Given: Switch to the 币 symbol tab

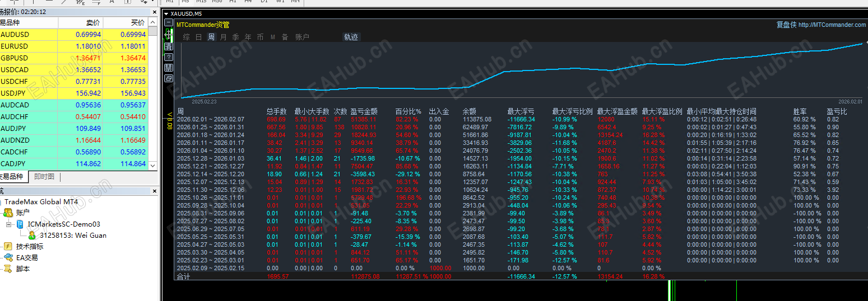Looking at the screenshot, I should (260, 37).
